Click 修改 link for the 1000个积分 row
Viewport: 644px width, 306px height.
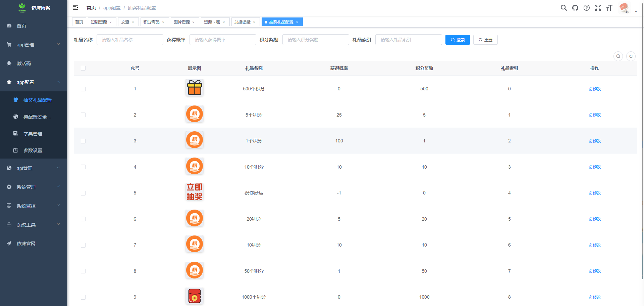595,297
